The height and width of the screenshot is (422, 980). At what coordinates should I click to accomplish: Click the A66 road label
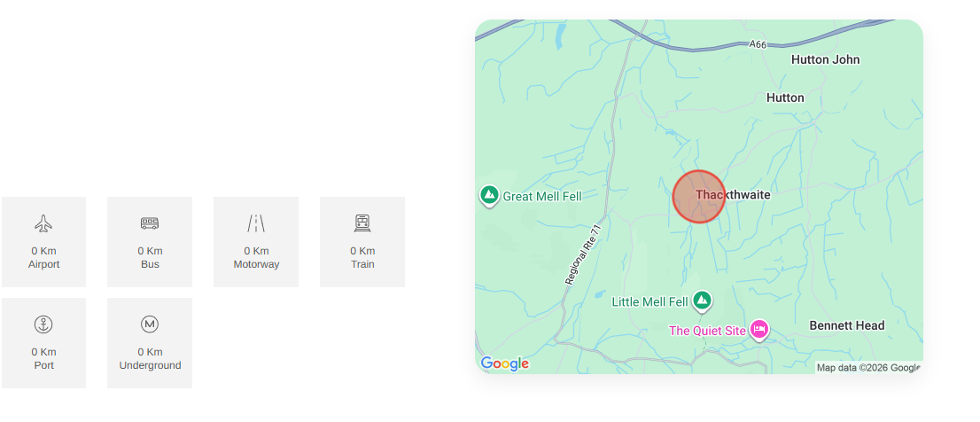pyautogui.click(x=758, y=44)
